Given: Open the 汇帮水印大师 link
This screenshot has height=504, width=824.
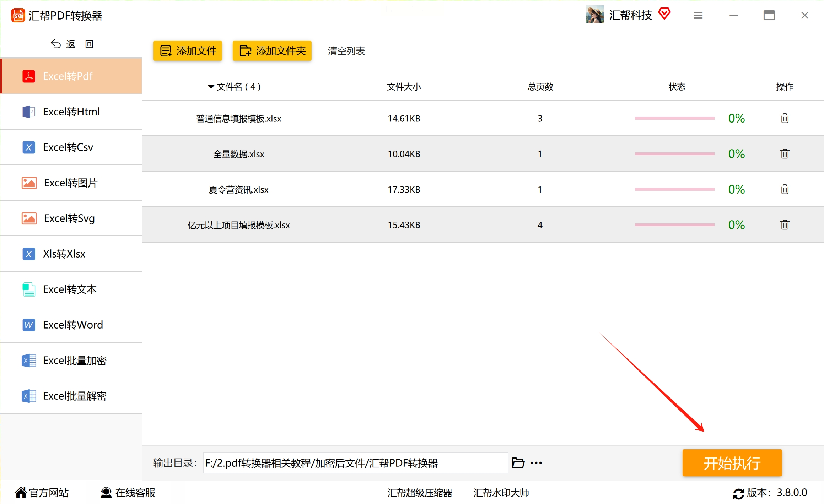Looking at the screenshot, I should click(501, 493).
